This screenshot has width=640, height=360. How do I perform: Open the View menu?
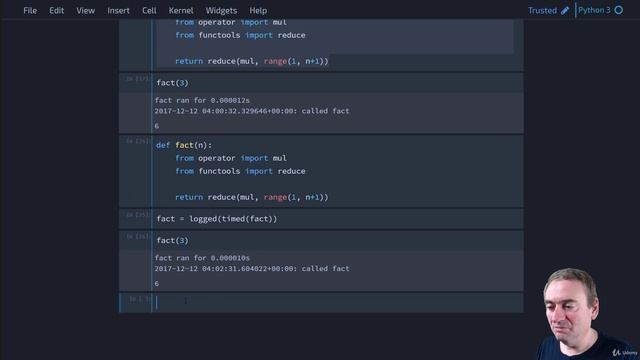point(85,11)
